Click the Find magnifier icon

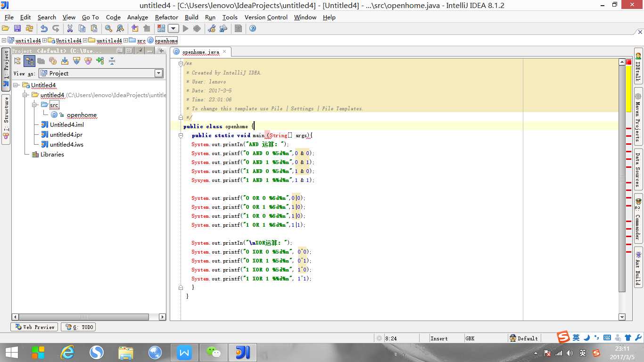pyautogui.click(x=108, y=28)
